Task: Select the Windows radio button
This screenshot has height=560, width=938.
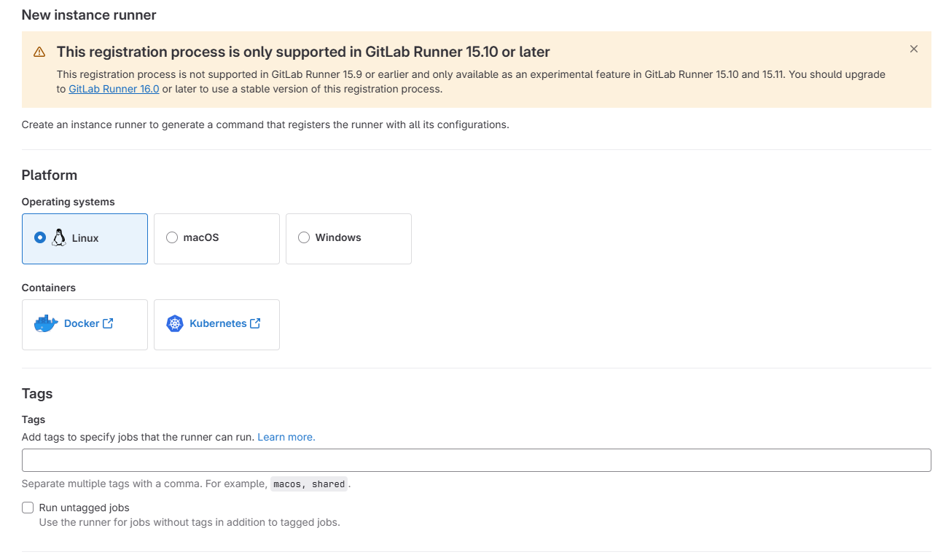Action: coord(304,237)
